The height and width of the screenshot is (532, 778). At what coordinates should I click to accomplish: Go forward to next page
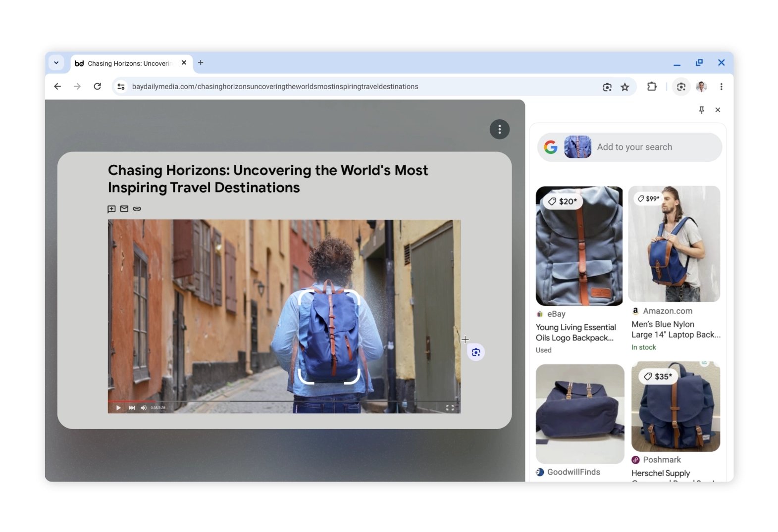(77, 87)
